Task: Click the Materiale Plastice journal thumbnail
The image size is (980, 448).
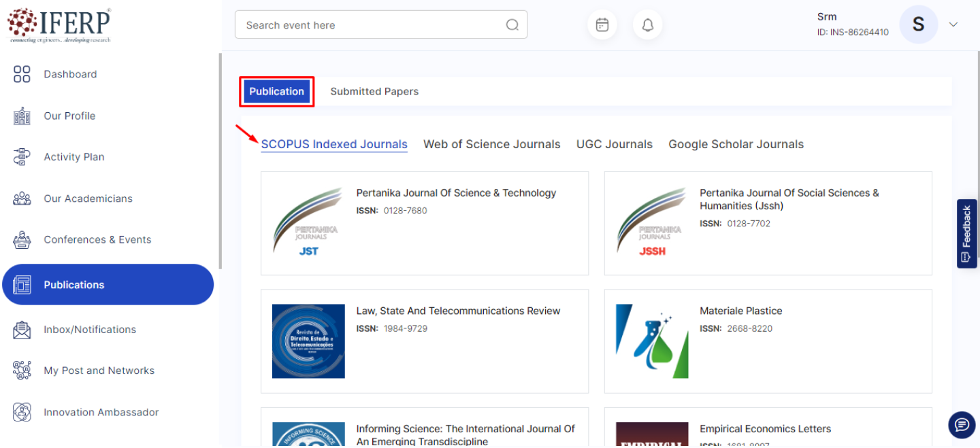Action: point(651,341)
